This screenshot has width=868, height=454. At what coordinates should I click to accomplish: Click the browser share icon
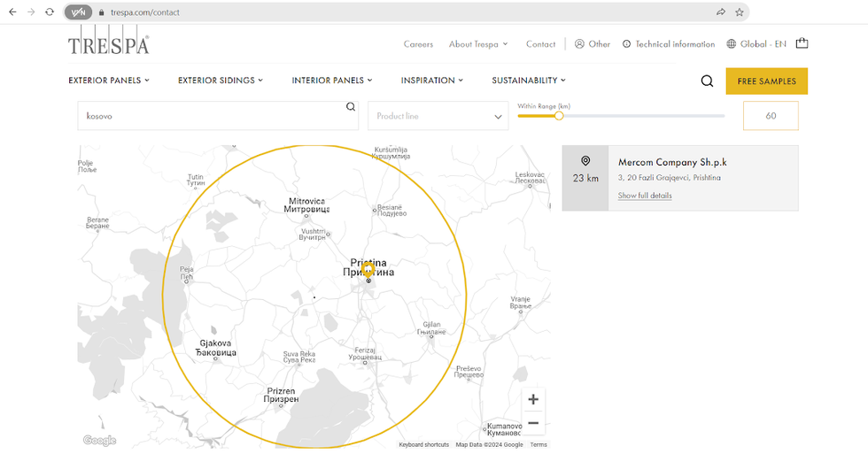point(720,12)
